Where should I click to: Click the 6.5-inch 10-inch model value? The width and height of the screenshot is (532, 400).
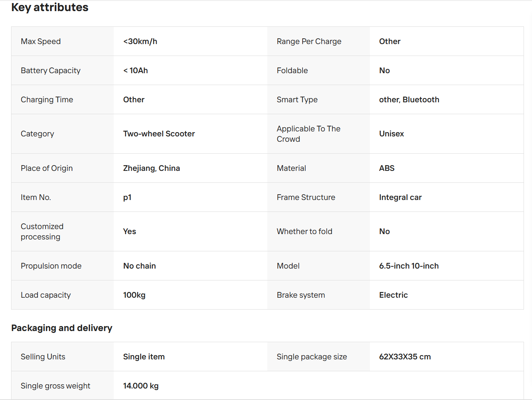click(x=409, y=266)
